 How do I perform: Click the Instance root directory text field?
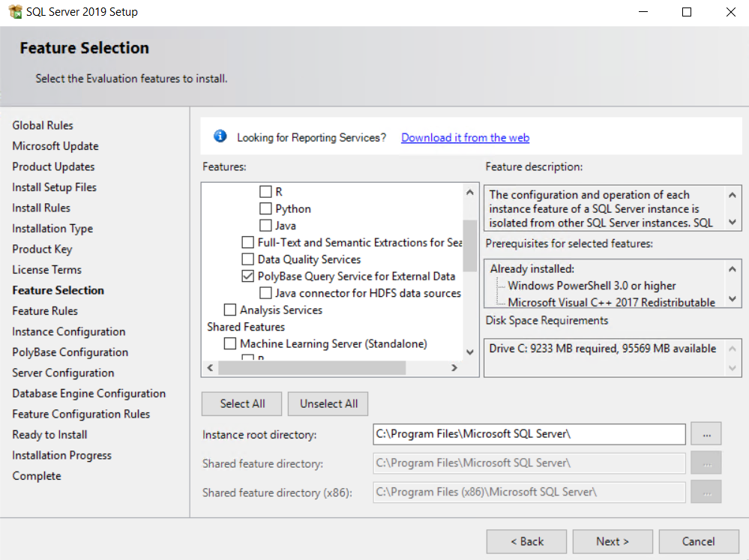click(529, 434)
